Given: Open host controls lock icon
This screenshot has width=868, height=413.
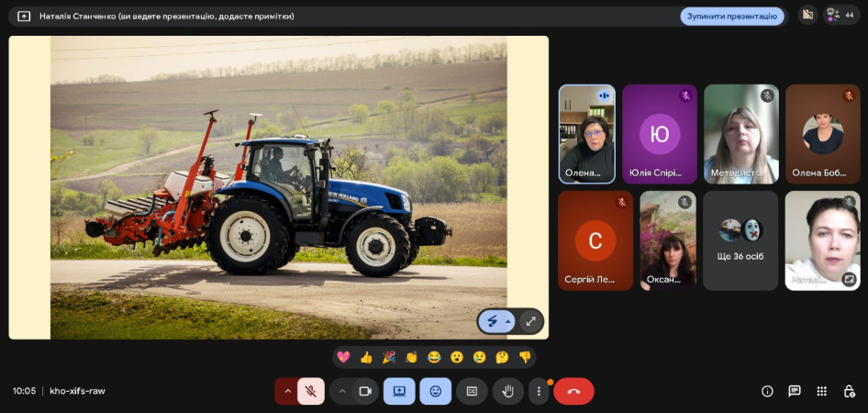Looking at the screenshot, I should (849, 391).
